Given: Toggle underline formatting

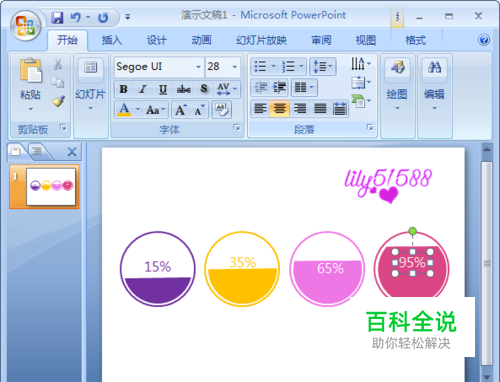Looking at the screenshot, I should (x=163, y=89).
